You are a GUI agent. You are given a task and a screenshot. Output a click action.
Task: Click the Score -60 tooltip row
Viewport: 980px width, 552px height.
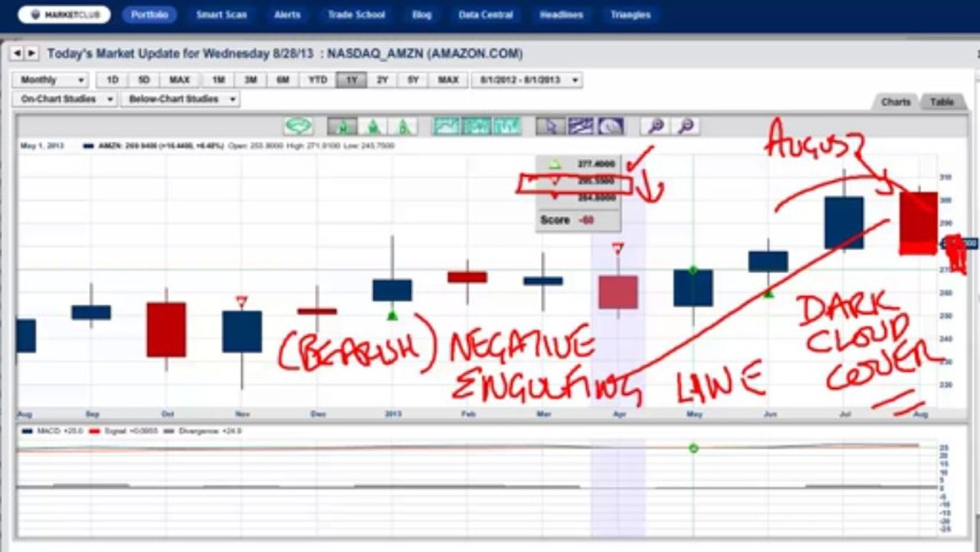pos(578,220)
